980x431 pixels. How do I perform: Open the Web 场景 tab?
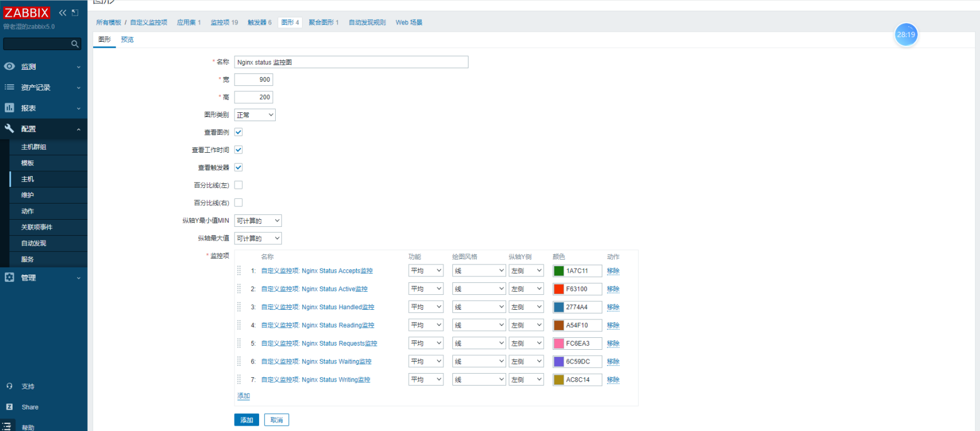click(x=409, y=23)
